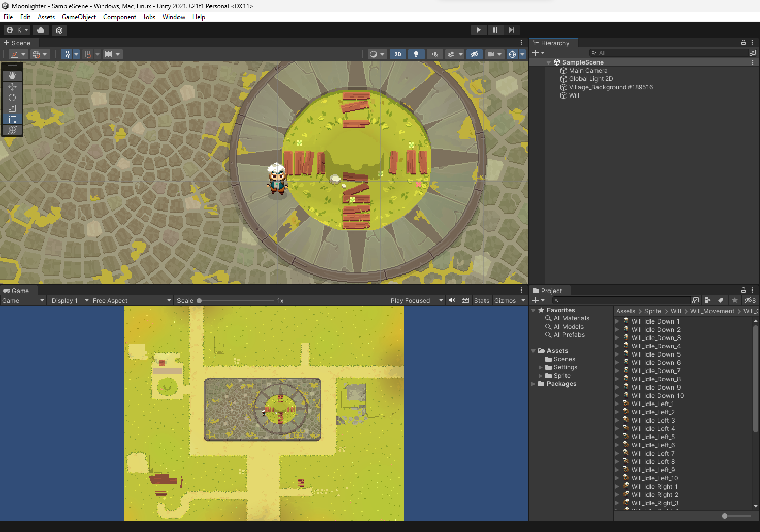Open the GameObject menu
This screenshot has width=760, height=532.
pos(79,17)
